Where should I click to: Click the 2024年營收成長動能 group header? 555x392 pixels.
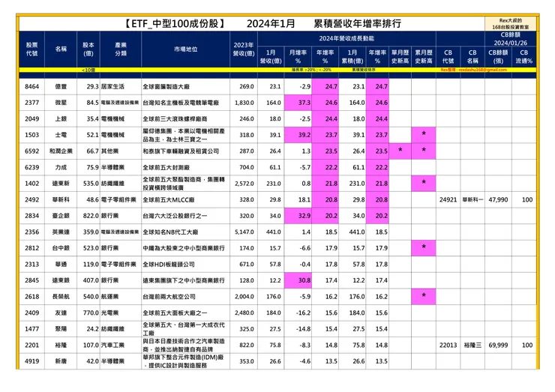(x=346, y=38)
